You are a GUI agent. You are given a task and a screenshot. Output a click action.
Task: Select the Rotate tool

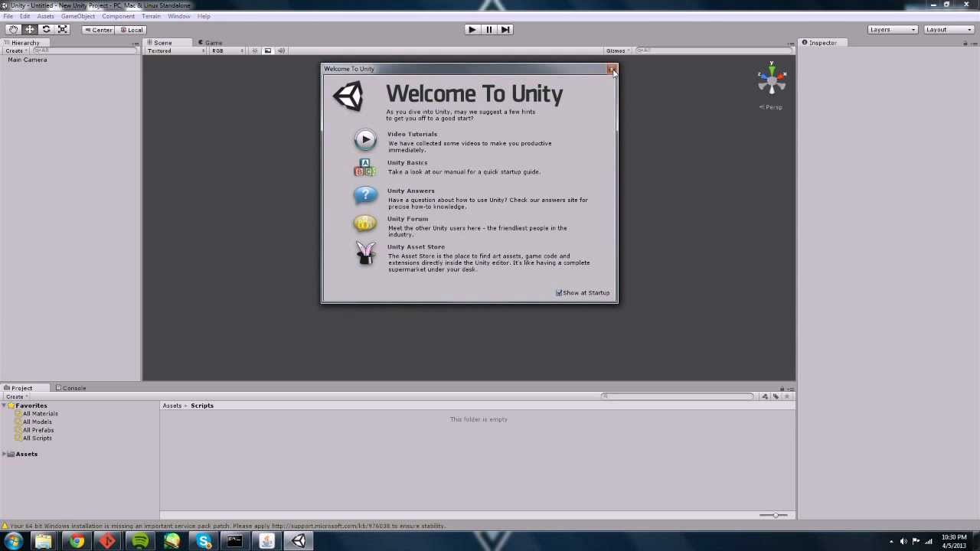pyautogui.click(x=46, y=29)
